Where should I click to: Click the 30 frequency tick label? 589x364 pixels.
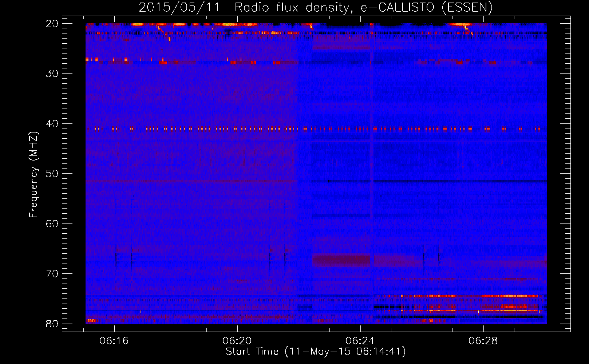pyautogui.click(x=52, y=74)
